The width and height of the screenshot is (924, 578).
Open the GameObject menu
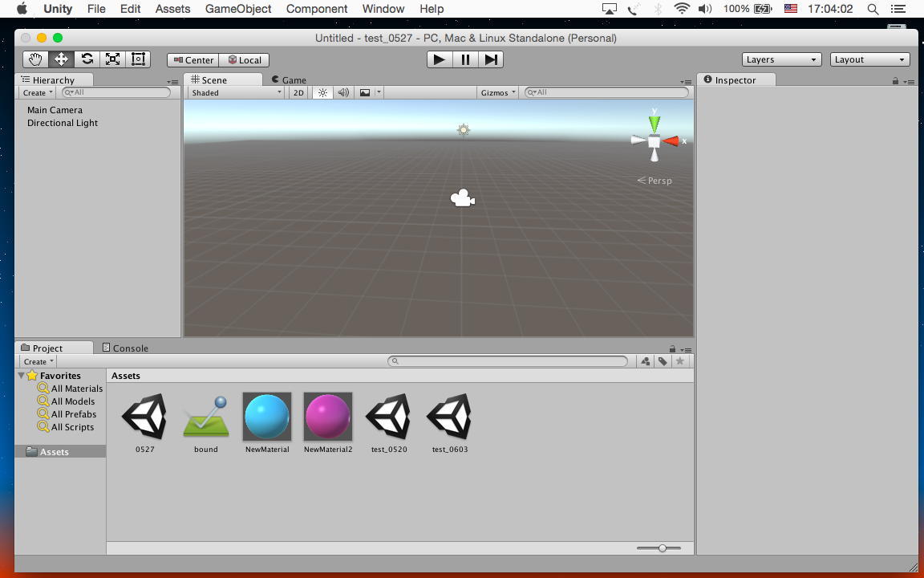tap(238, 9)
